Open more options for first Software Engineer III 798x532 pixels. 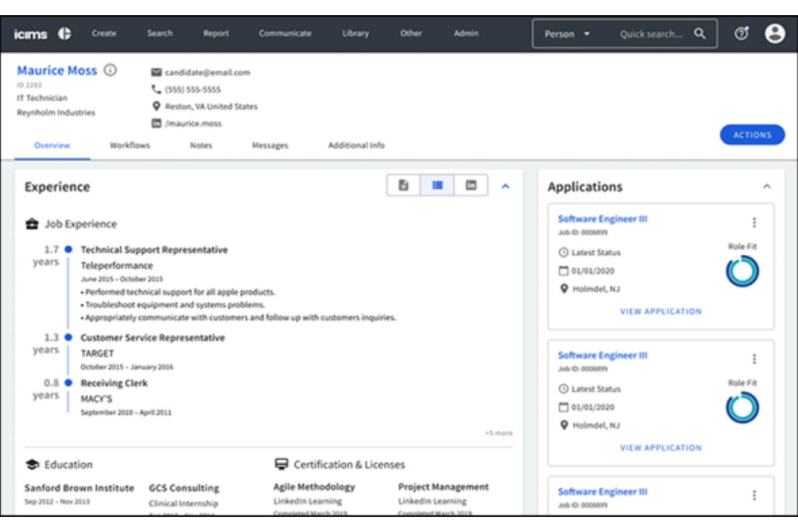pyautogui.click(x=754, y=223)
